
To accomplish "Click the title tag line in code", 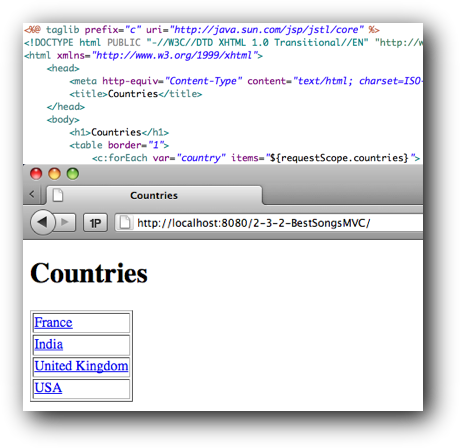I will click(x=136, y=94).
